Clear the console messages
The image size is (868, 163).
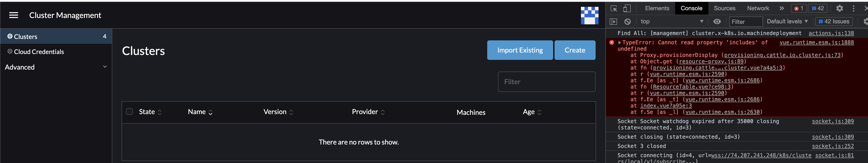point(627,21)
